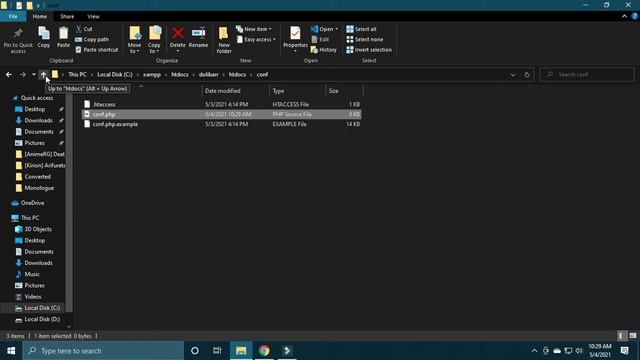The image size is (640, 360).
Task: Click the Edit ribbon command
Action: pyautogui.click(x=320, y=40)
